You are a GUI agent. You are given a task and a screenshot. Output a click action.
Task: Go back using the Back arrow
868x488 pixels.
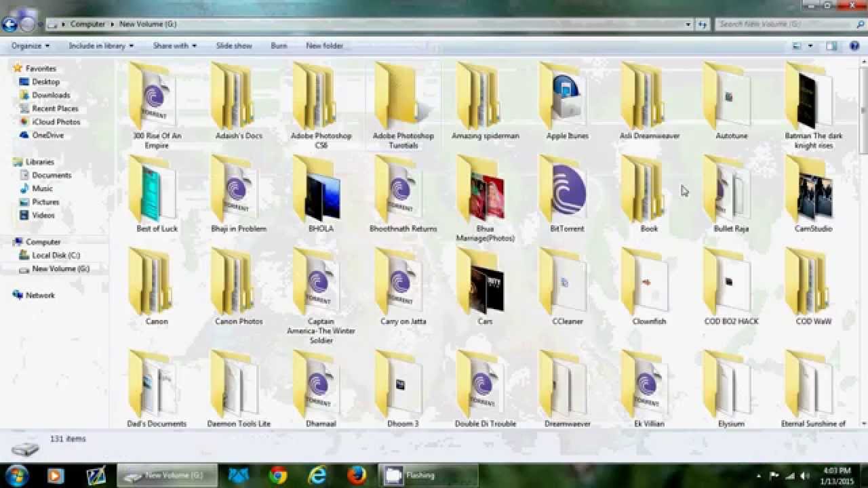(9, 25)
